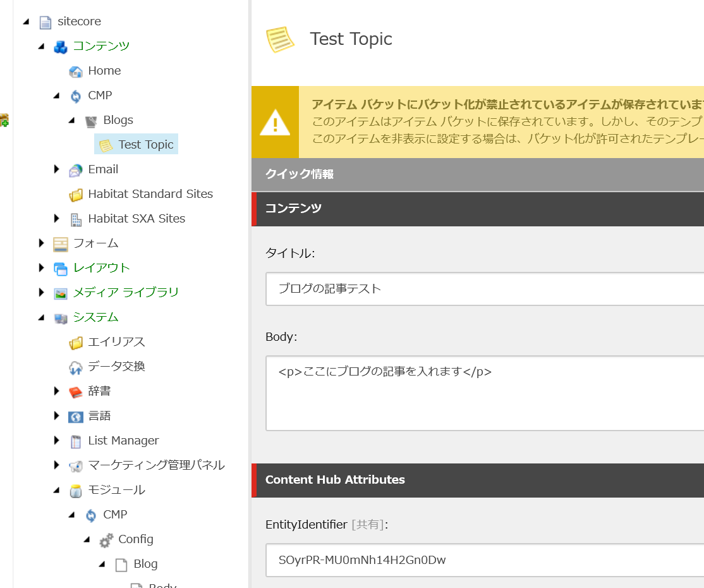Expand the マーケティング管理パネル node
This screenshot has width=704, height=588.
coord(57,465)
